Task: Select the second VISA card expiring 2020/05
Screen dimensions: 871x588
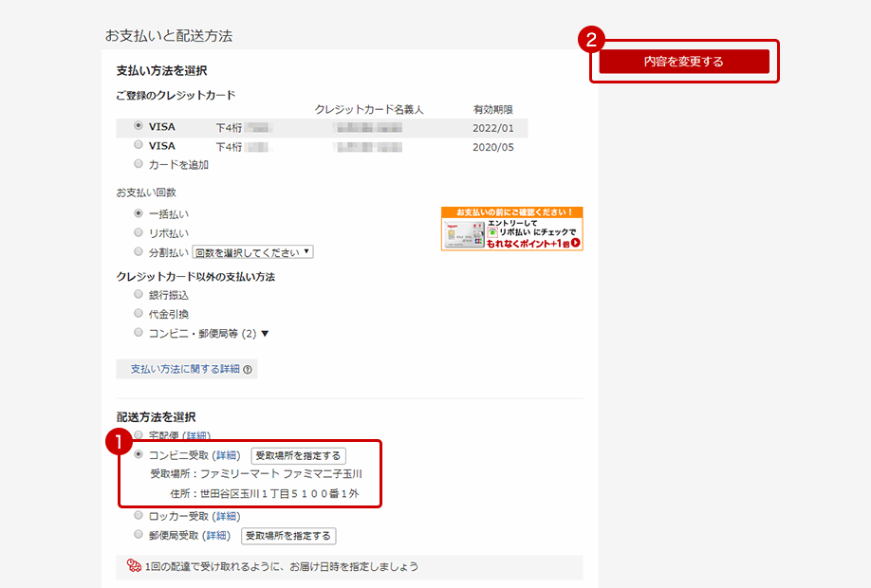Action: pos(139,145)
